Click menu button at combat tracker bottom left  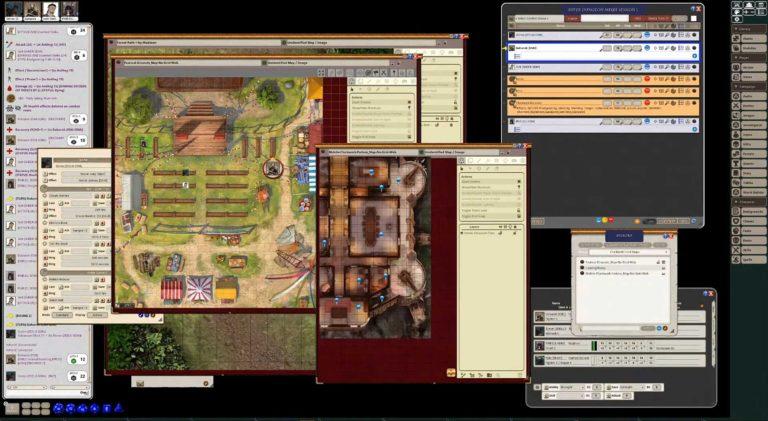click(x=538, y=222)
